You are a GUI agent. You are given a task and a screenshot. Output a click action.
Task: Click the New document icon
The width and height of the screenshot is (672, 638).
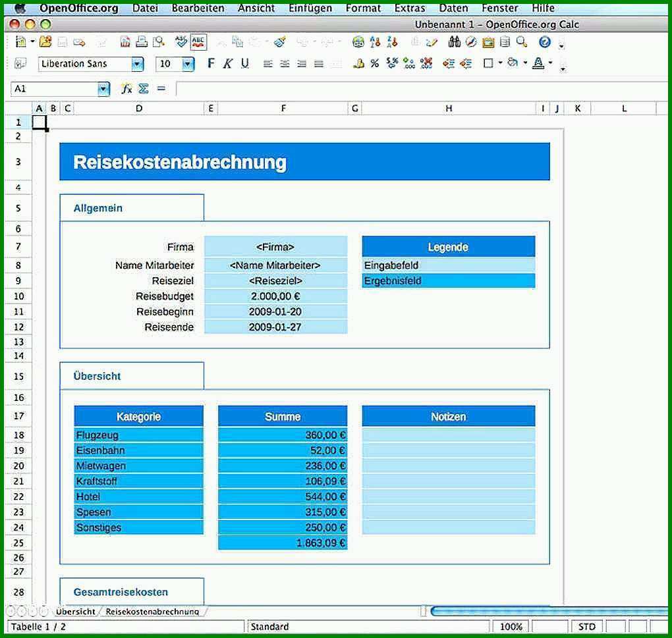point(20,41)
